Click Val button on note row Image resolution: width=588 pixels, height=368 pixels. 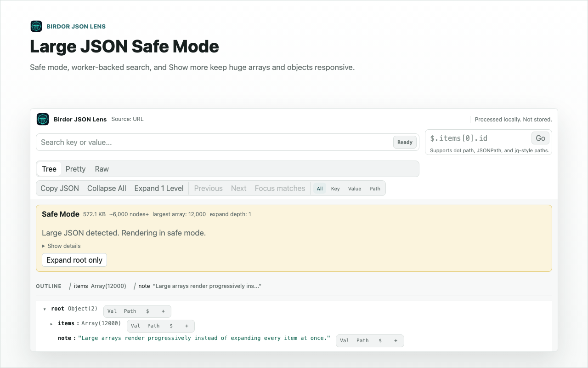point(345,341)
